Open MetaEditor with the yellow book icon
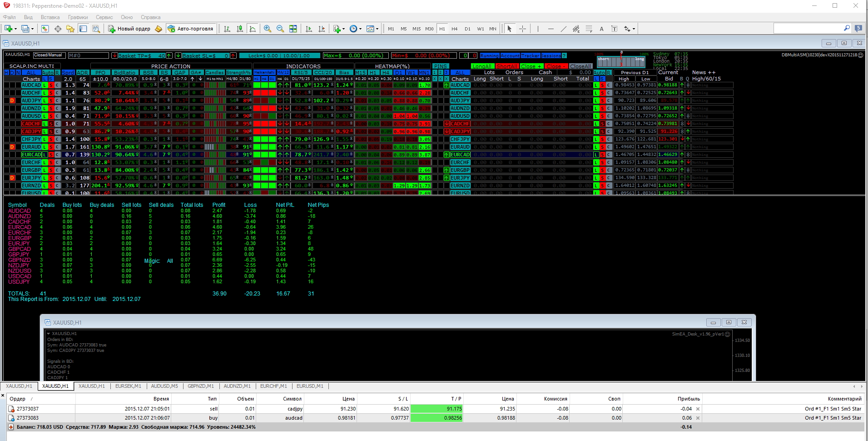Viewport: 868px width, 441px height. click(159, 29)
